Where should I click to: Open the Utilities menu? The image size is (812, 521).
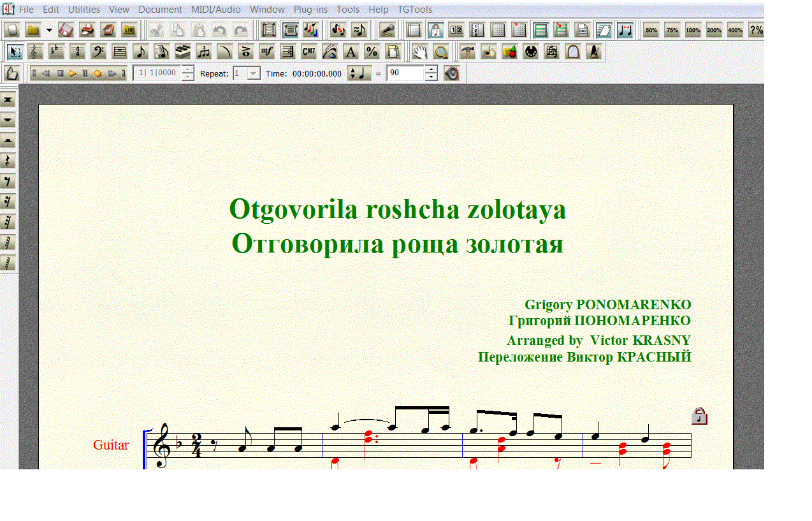tap(84, 10)
